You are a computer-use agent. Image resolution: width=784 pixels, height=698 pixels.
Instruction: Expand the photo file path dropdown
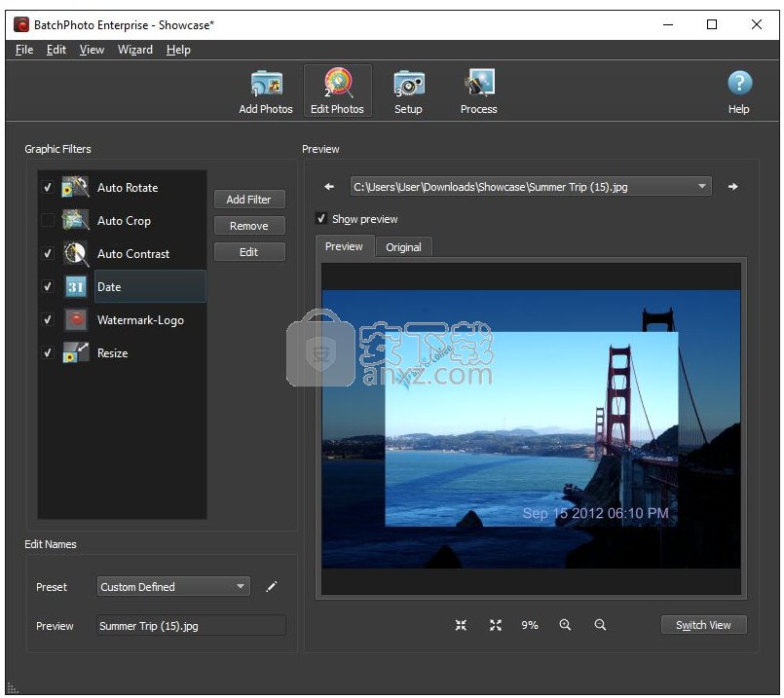pyautogui.click(x=702, y=186)
